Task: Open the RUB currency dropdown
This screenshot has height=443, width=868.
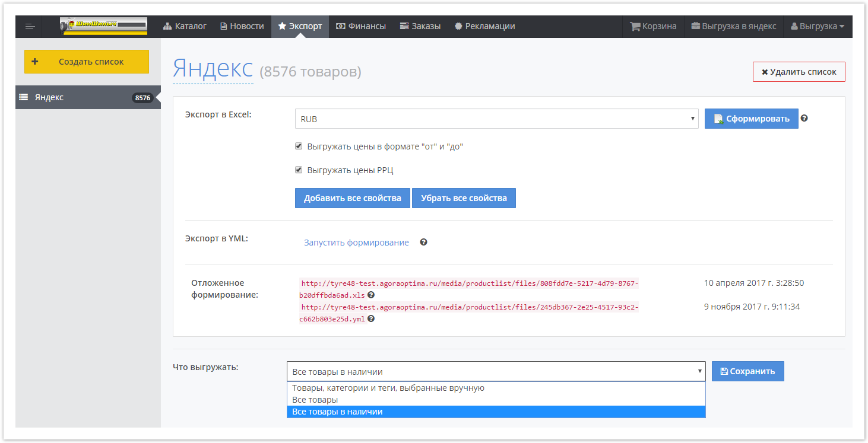Action: [x=496, y=119]
